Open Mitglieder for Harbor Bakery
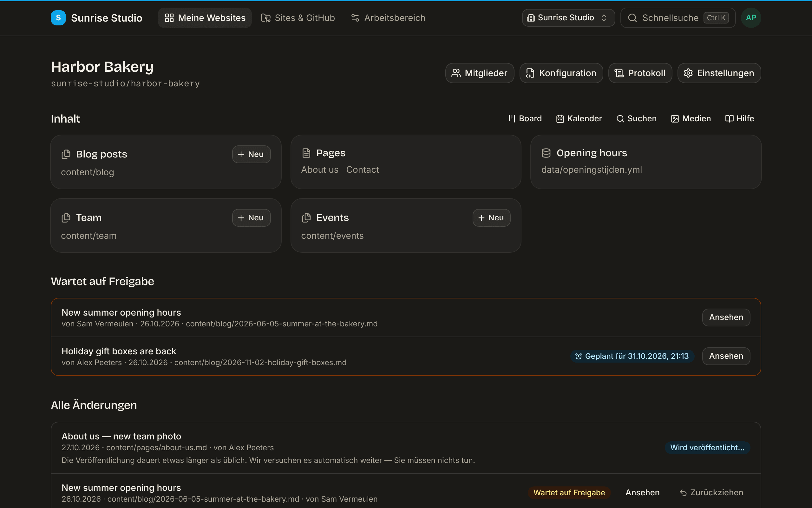812x508 pixels. (x=480, y=73)
